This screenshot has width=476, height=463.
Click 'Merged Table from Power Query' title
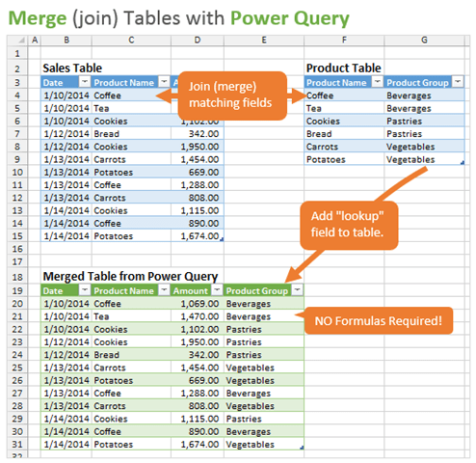[x=130, y=277]
